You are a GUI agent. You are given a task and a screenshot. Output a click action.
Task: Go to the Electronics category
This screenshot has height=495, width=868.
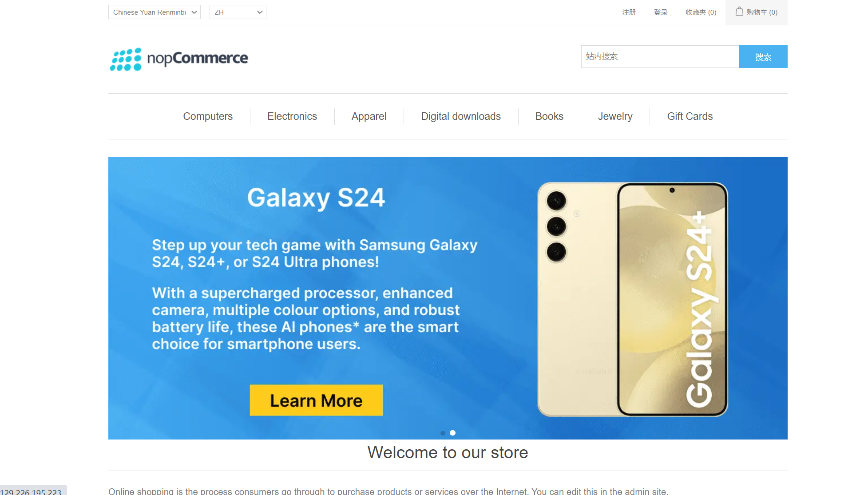292,116
